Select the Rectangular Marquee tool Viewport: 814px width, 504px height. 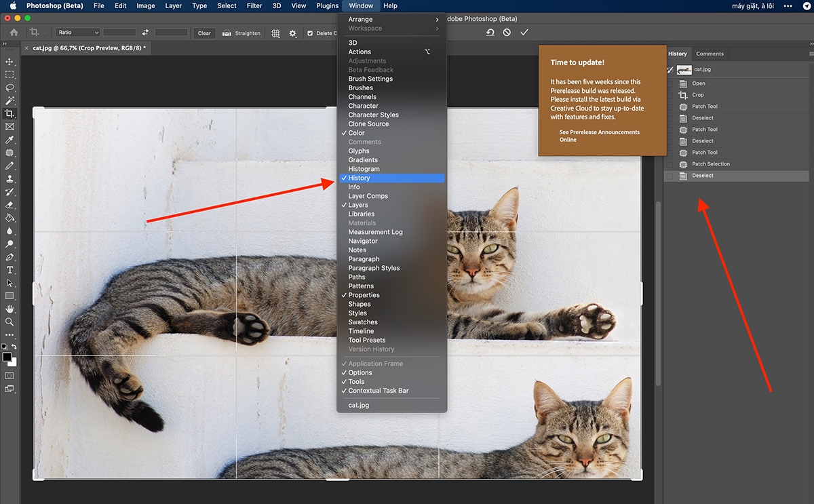[x=9, y=75]
